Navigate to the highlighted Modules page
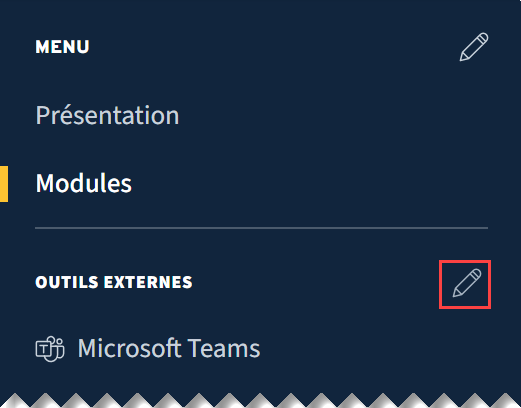Screen dimensions: 521x408 (x=84, y=183)
